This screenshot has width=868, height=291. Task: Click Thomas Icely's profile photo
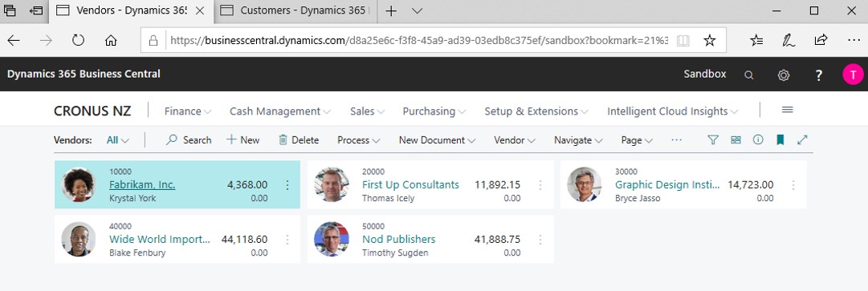tap(332, 184)
